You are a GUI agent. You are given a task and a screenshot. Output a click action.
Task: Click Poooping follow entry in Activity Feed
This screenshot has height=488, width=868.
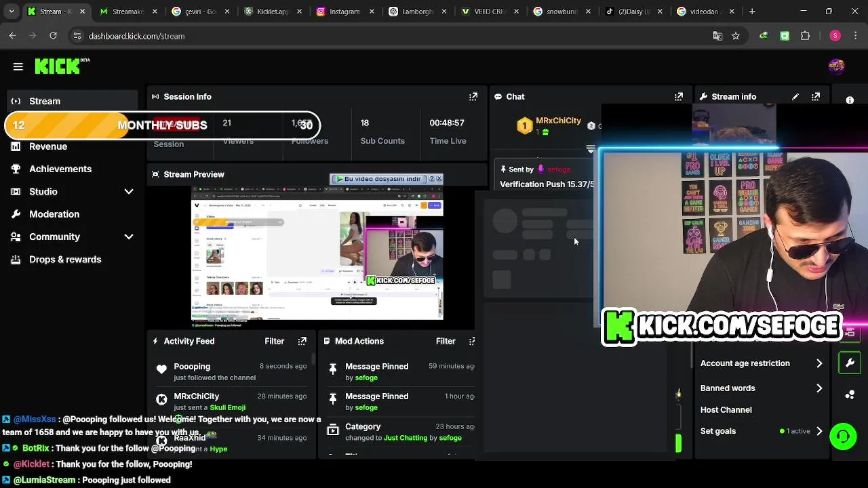point(231,371)
